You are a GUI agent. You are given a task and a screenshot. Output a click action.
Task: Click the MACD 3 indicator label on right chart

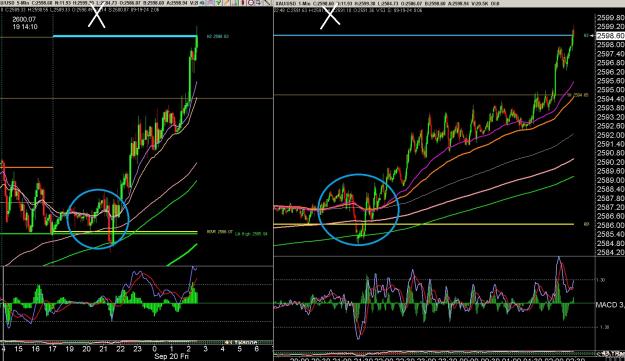point(610,305)
